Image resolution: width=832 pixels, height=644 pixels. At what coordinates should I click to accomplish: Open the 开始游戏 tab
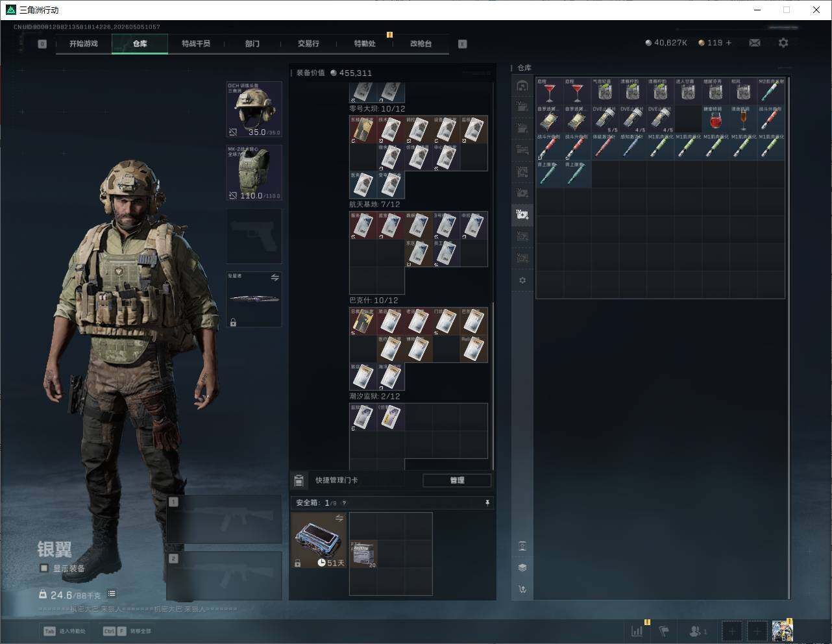point(84,43)
